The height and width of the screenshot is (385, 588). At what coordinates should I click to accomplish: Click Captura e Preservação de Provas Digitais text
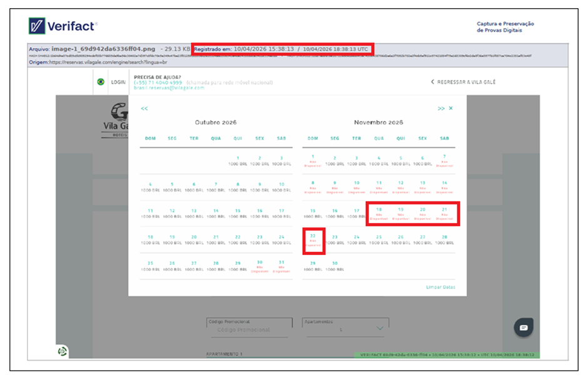505,27
